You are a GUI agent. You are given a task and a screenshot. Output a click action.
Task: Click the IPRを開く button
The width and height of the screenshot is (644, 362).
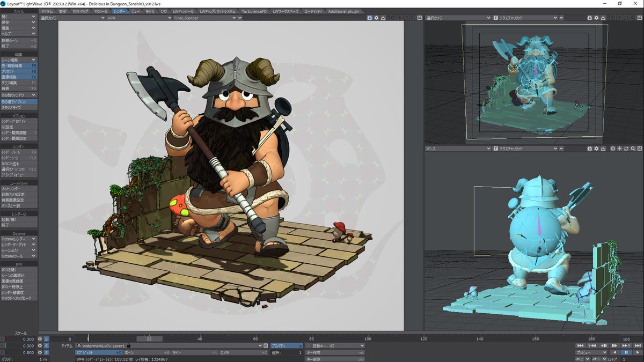click(x=19, y=270)
